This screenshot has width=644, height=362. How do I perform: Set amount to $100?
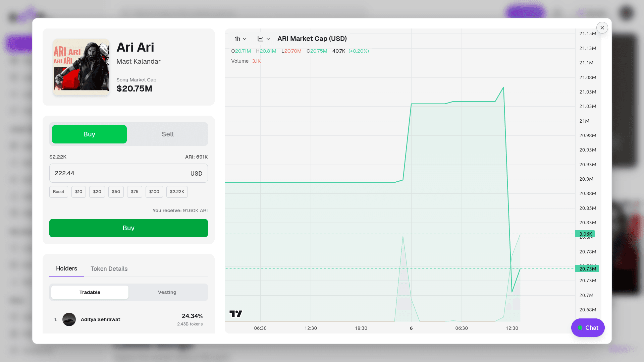(x=154, y=192)
